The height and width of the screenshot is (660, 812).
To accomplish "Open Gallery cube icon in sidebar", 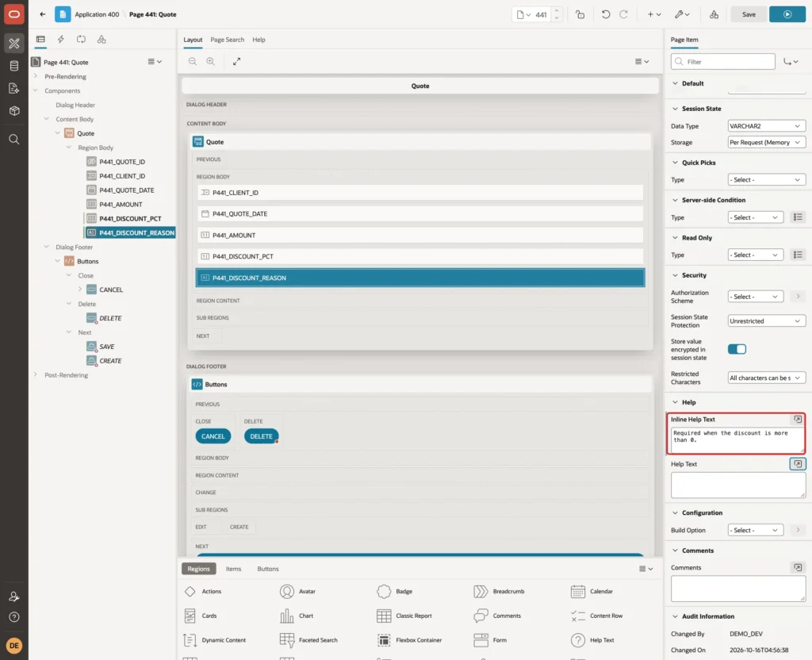I will (14, 111).
